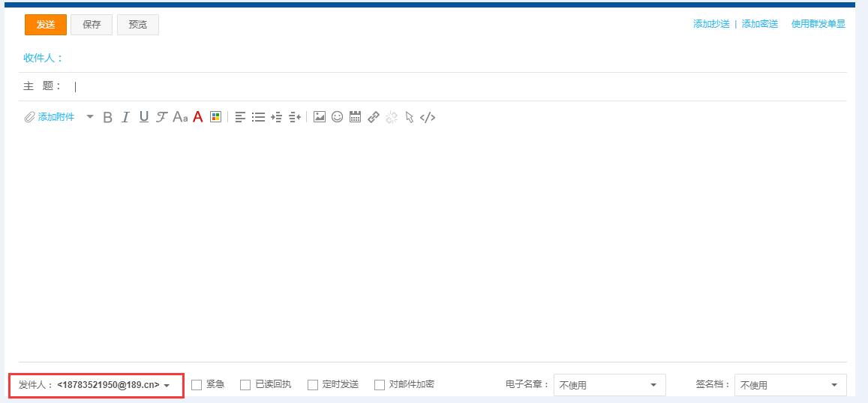Underline the selected text
The image size is (868, 403).
pos(143,117)
